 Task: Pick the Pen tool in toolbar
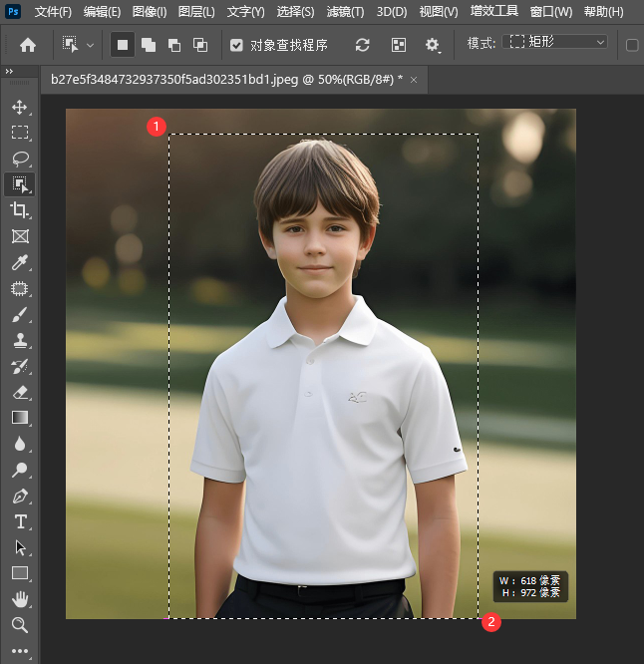(x=19, y=496)
